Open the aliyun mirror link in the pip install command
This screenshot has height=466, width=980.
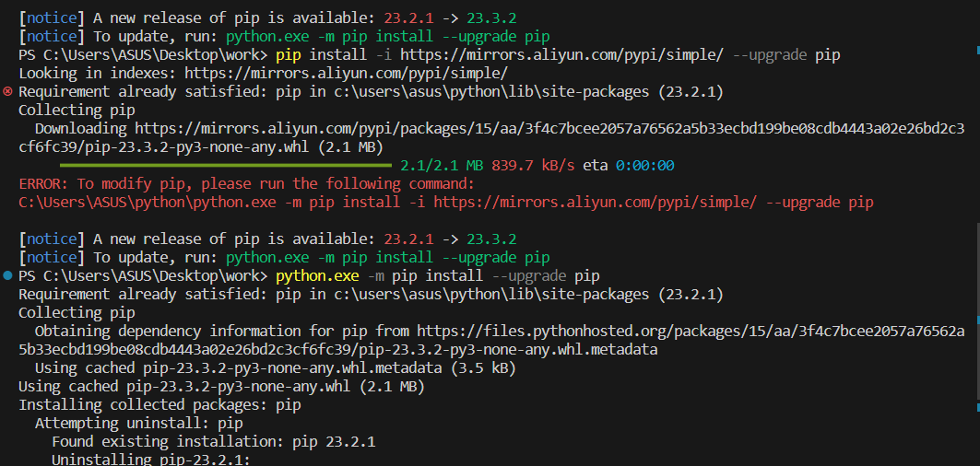(561, 55)
